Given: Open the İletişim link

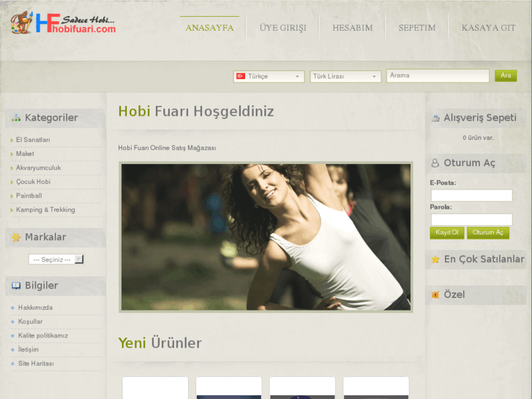Looking at the screenshot, I should click(x=28, y=349).
